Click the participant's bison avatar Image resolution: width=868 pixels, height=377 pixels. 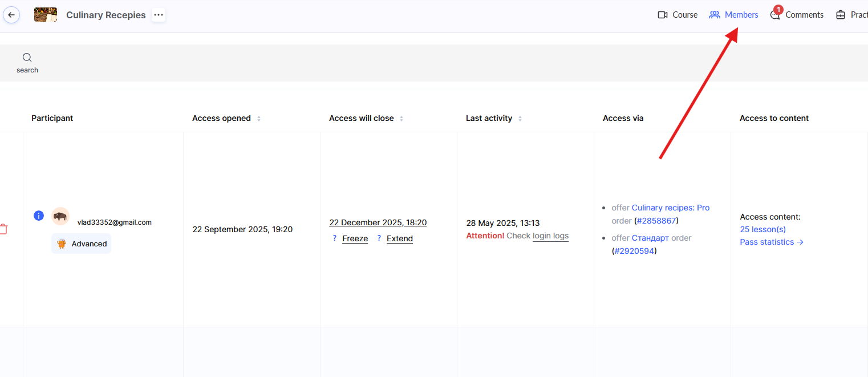[60, 216]
